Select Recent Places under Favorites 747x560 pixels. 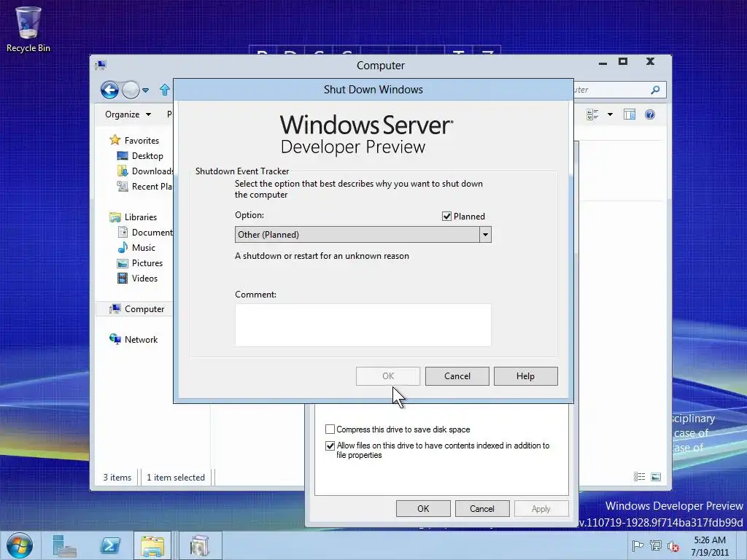click(145, 186)
